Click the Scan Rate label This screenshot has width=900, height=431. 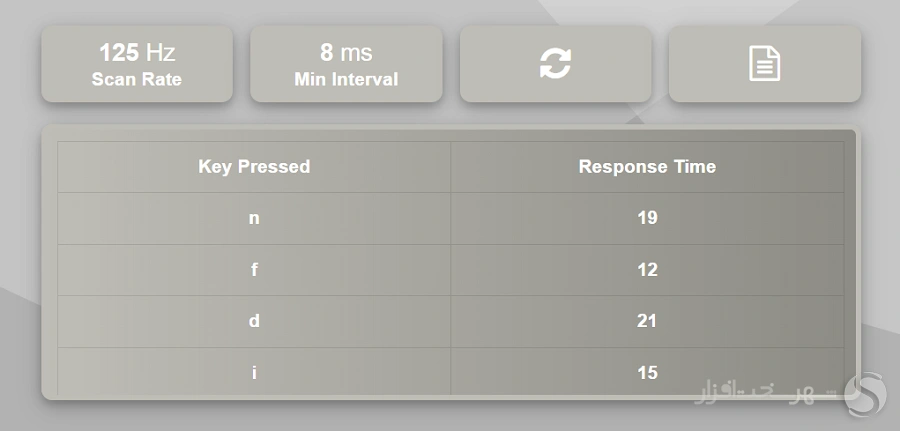tap(137, 79)
